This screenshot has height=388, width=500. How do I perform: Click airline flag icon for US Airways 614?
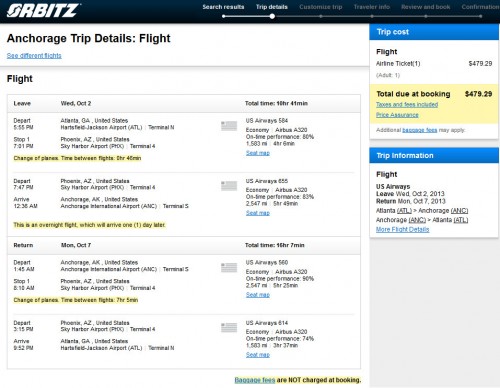(x=229, y=327)
